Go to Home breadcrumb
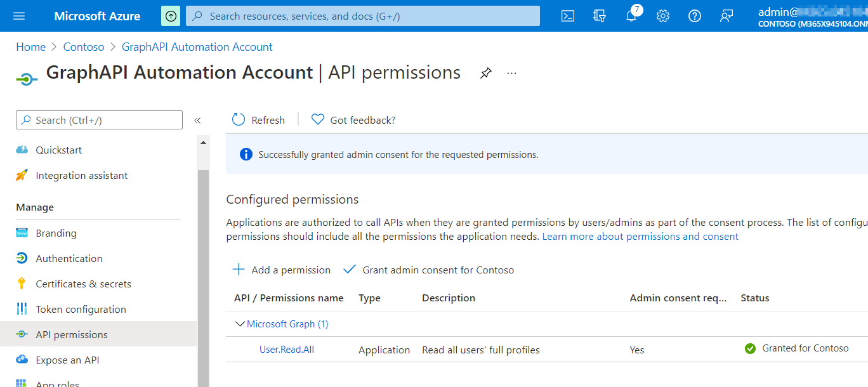The width and height of the screenshot is (868, 387). coord(31,47)
